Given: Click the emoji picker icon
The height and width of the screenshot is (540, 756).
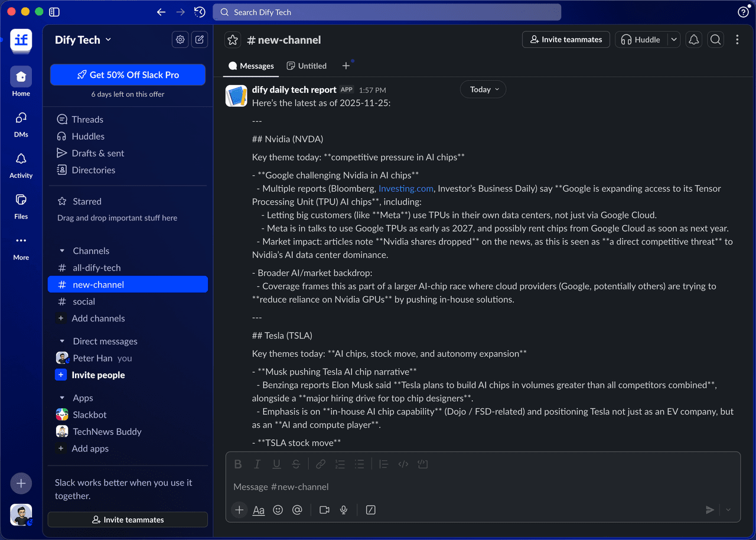Looking at the screenshot, I should click(x=278, y=510).
